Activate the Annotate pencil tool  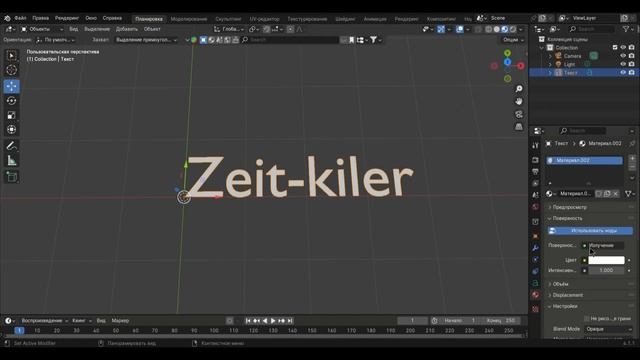(11, 146)
